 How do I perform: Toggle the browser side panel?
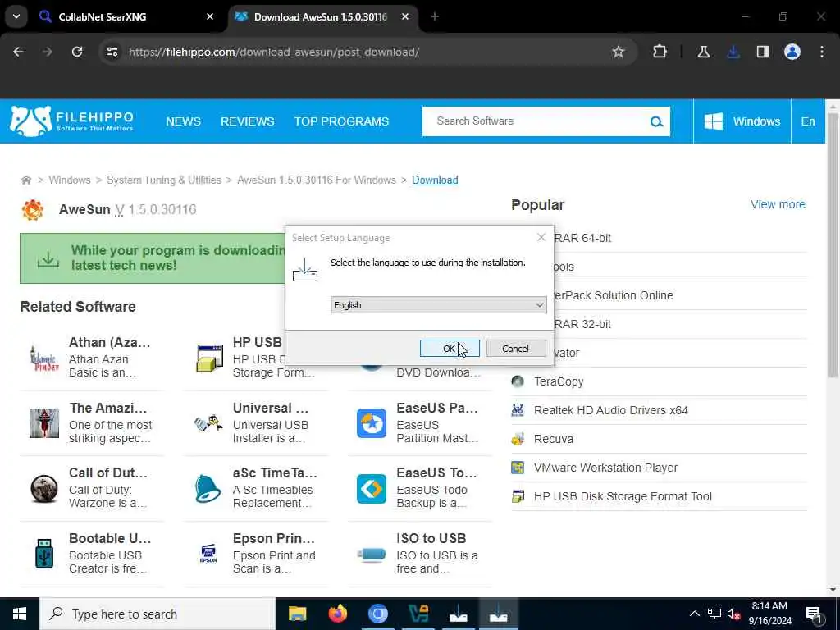click(x=763, y=52)
